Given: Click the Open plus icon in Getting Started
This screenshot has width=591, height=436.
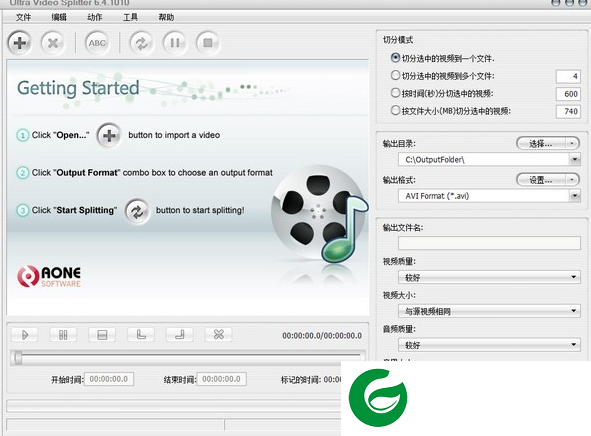Looking at the screenshot, I should pos(109,135).
